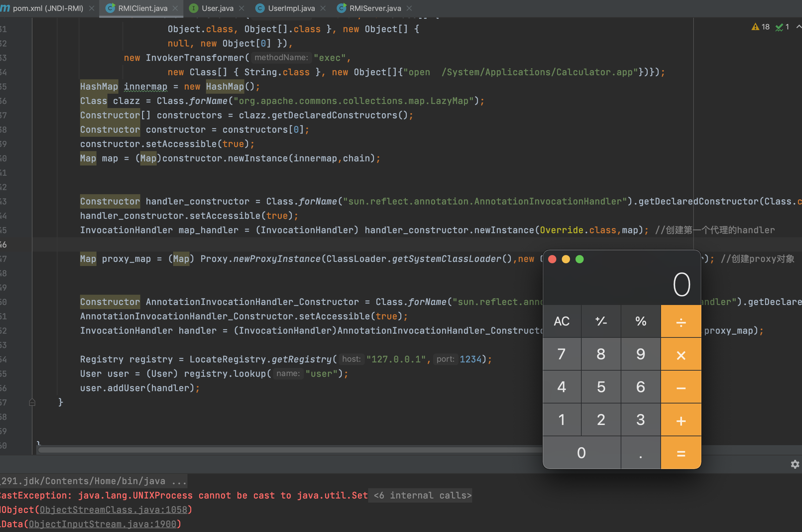The height and width of the screenshot is (532, 802).
Task: Click the user.addUser(handler) statement
Action: click(140, 388)
